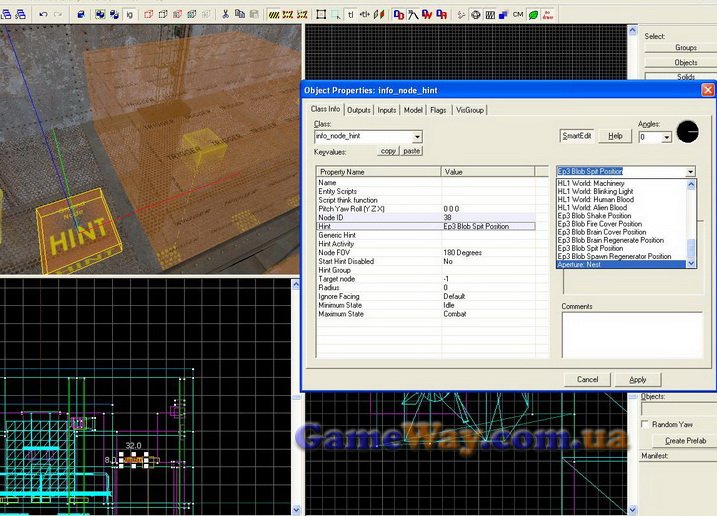Click the CM cordon toolbar icon

pos(518,15)
